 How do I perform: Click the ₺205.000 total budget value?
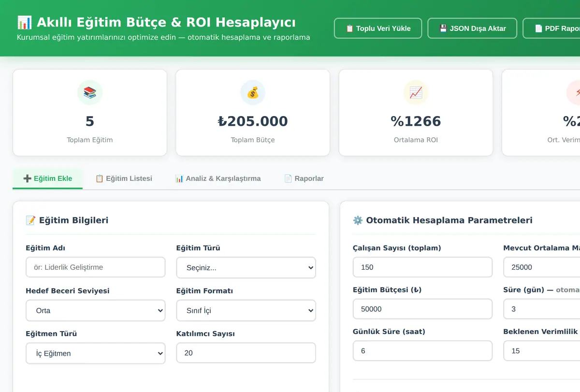coord(253,121)
